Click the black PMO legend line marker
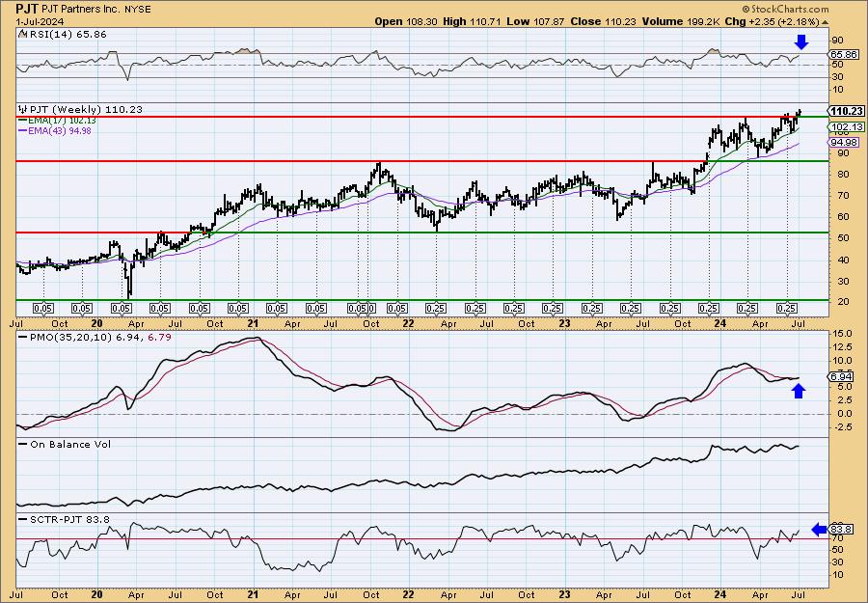Viewport: 868px width, 603px height. 23,337
